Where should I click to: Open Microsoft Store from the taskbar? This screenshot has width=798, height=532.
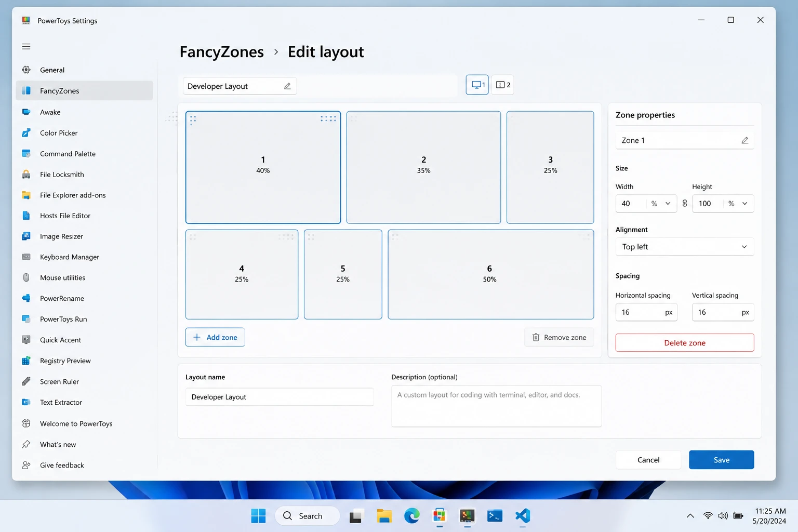(x=440, y=516)
